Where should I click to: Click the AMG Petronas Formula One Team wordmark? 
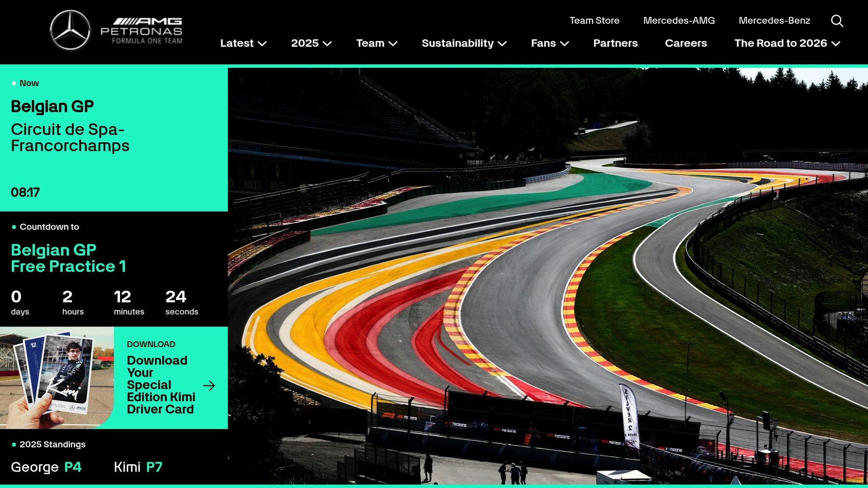click(142, 31)
